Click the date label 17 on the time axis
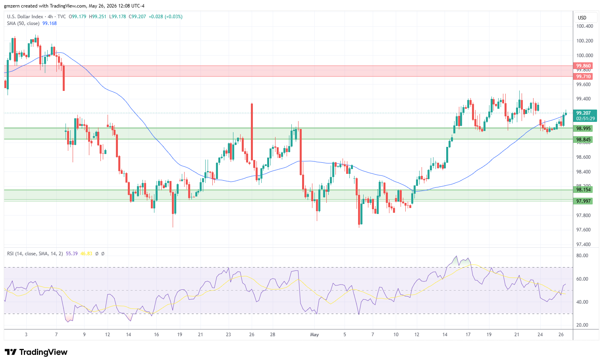Image resolution: width=603 pixels, height=364 pixels. pyautogui.click(x=468, y=335)
